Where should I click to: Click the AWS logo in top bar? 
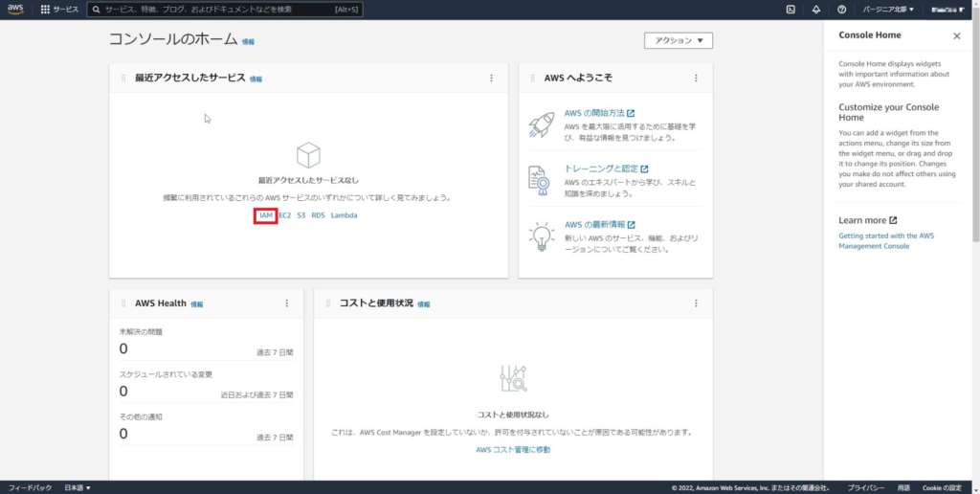[x=16, y=10]
